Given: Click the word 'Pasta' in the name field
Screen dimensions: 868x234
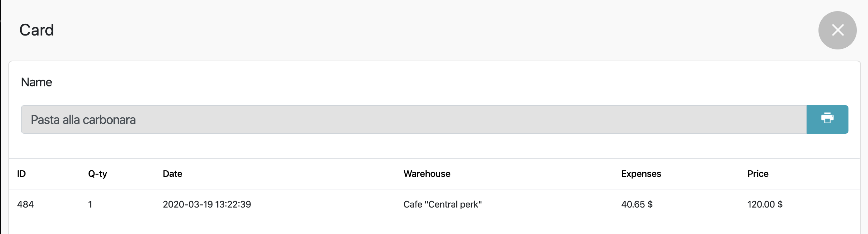Looking at the screenshot, I should coord(45,120).
